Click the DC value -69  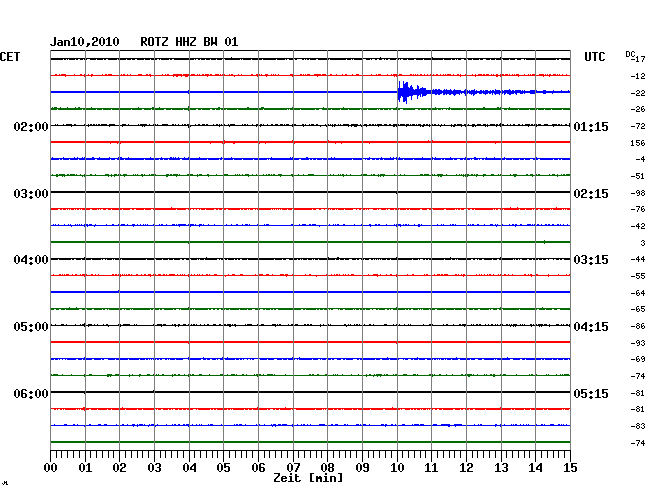coord(638,359)
